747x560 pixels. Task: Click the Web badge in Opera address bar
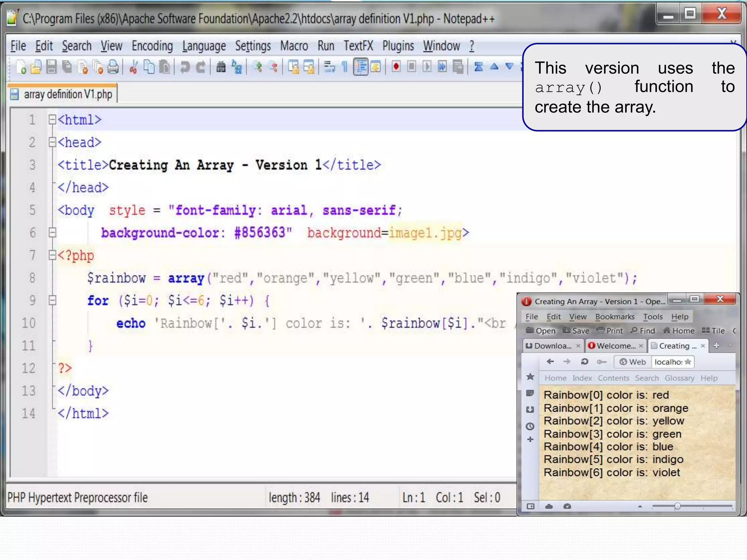tap(632, 362)
